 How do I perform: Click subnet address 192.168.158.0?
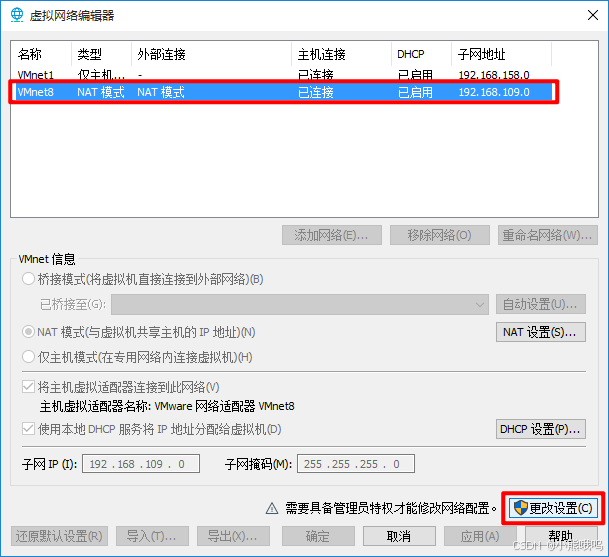tap(494, 75)
